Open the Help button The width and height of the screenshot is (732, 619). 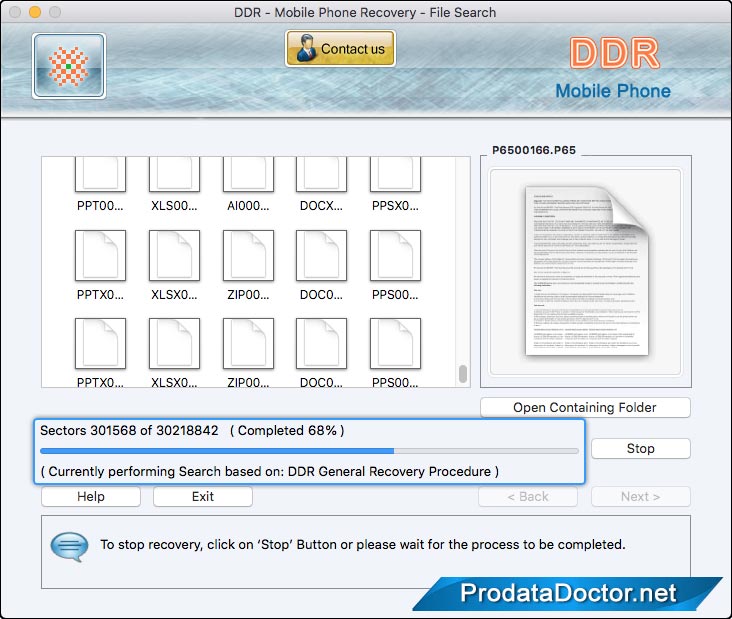tap(91, 497)
